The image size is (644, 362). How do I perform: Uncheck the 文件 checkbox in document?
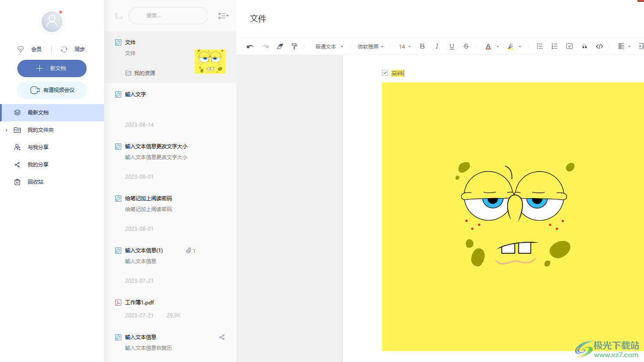pos(385,73)
